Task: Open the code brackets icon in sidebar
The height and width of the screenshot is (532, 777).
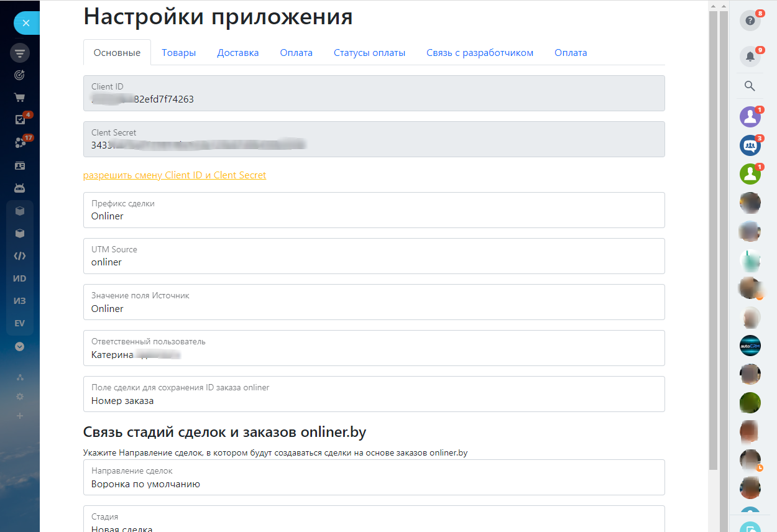Action: 20,255
